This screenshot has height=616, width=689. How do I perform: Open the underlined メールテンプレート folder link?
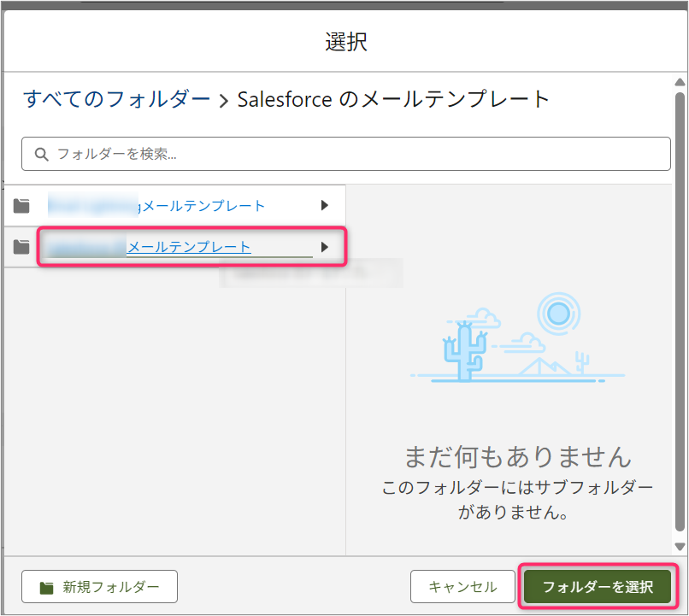(189, 247)
